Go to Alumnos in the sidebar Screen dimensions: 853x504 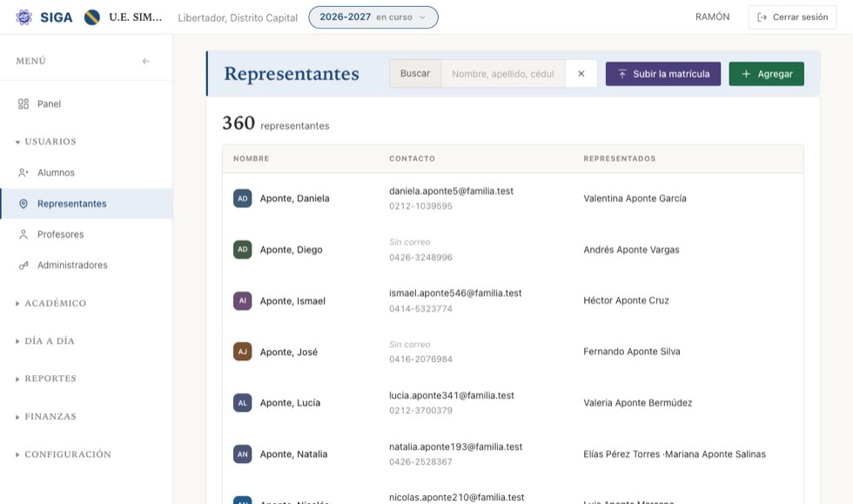[86, 172]
